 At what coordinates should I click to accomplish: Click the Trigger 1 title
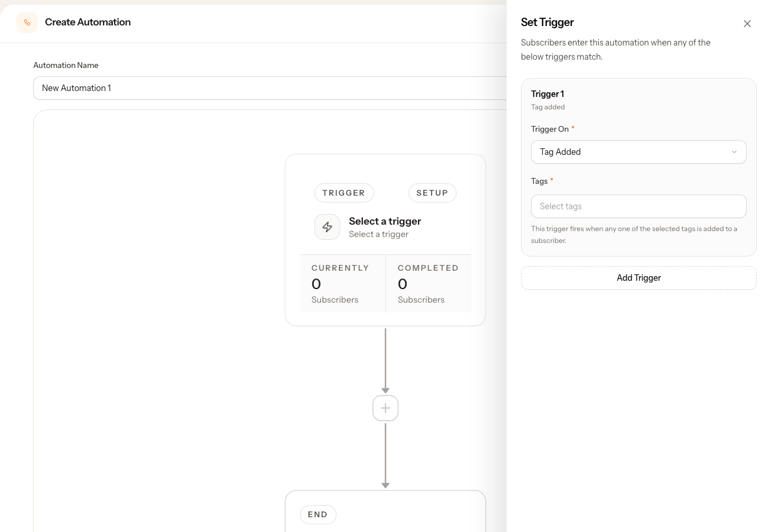tap(548, 94)
